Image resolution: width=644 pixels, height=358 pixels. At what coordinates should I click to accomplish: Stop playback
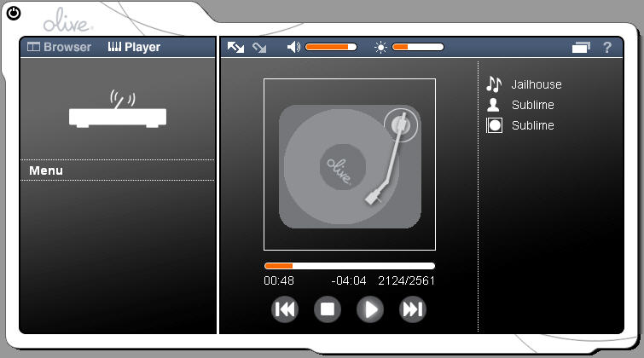coord(328,309)
